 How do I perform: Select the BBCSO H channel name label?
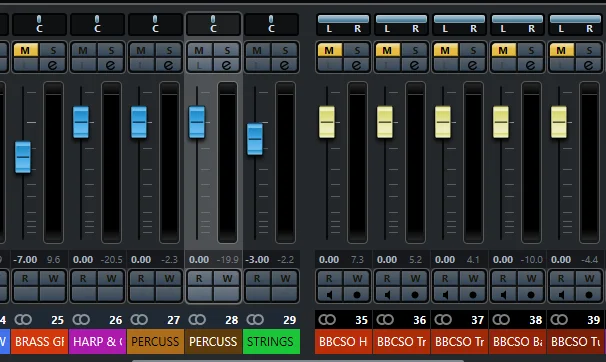coord(343,342)
